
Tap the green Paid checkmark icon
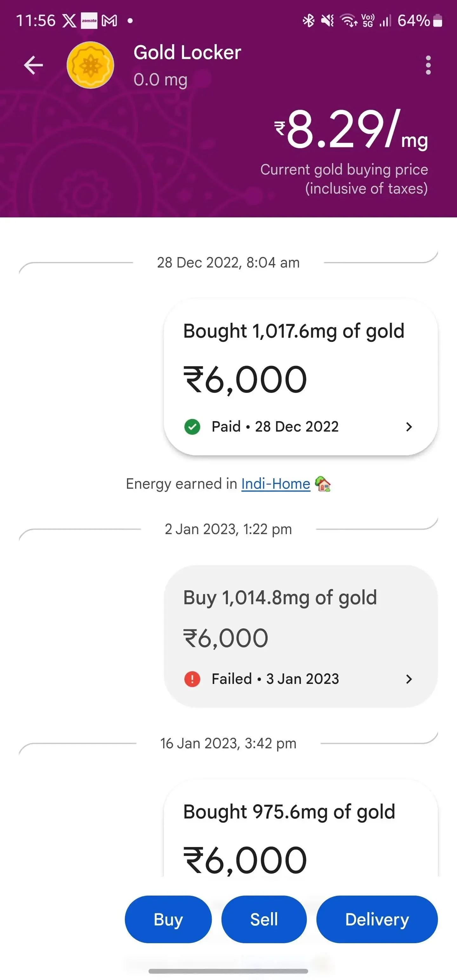[192, 427]
